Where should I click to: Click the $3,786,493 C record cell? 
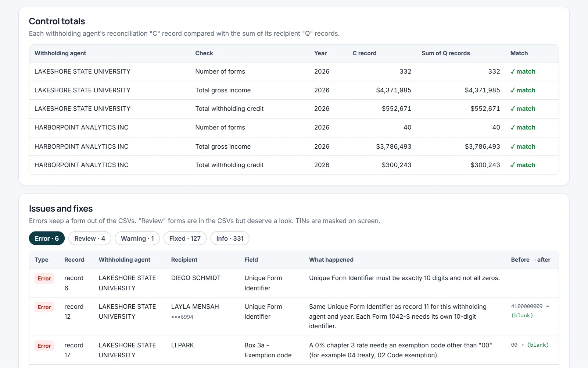pos(394,146)
